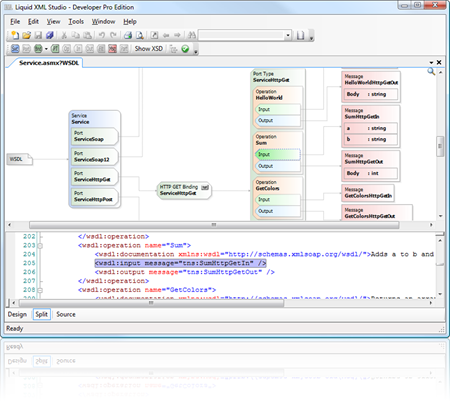
Task: Save the document with the floppy icon
Action: pos(38,35)
